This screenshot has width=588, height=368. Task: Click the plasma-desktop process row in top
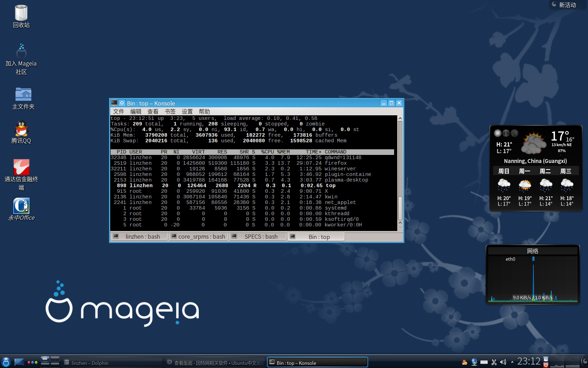coord(252,180)
